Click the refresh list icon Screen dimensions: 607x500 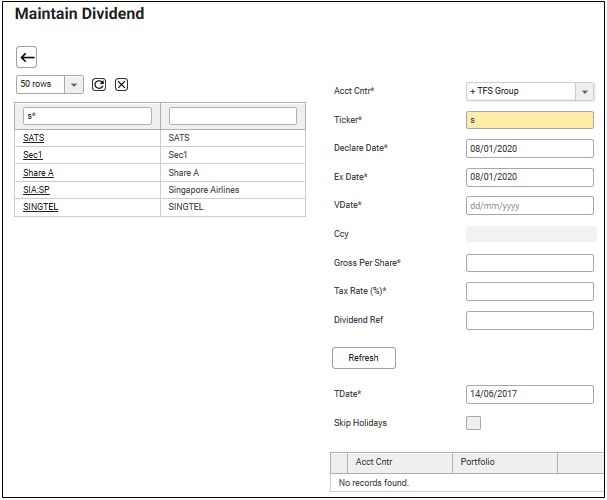tap(99, 84)
